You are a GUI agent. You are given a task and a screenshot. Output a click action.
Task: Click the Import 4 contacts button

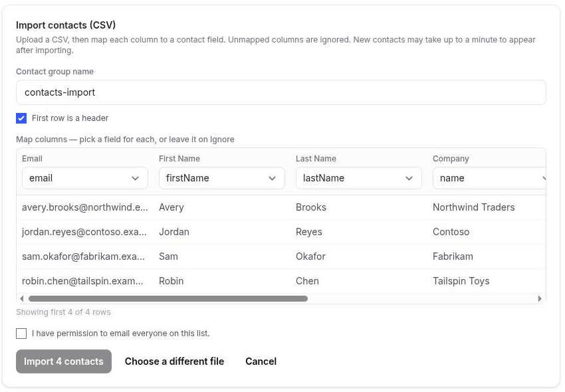click(x=64, y=361)
